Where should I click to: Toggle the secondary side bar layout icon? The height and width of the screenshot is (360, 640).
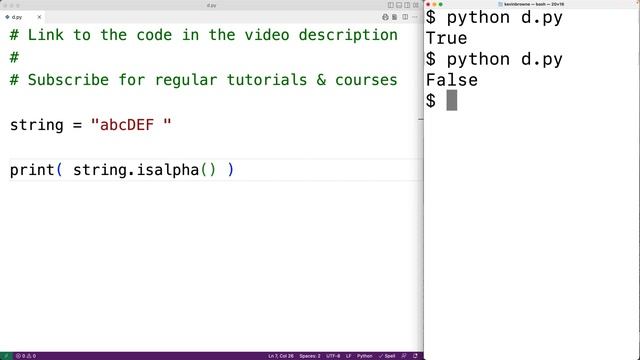(407, 5)
